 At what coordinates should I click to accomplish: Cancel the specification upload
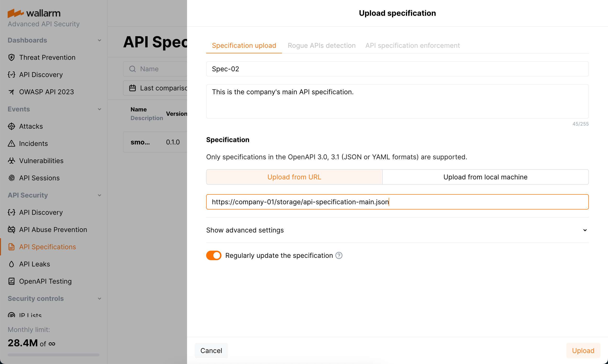coord(211,351)
